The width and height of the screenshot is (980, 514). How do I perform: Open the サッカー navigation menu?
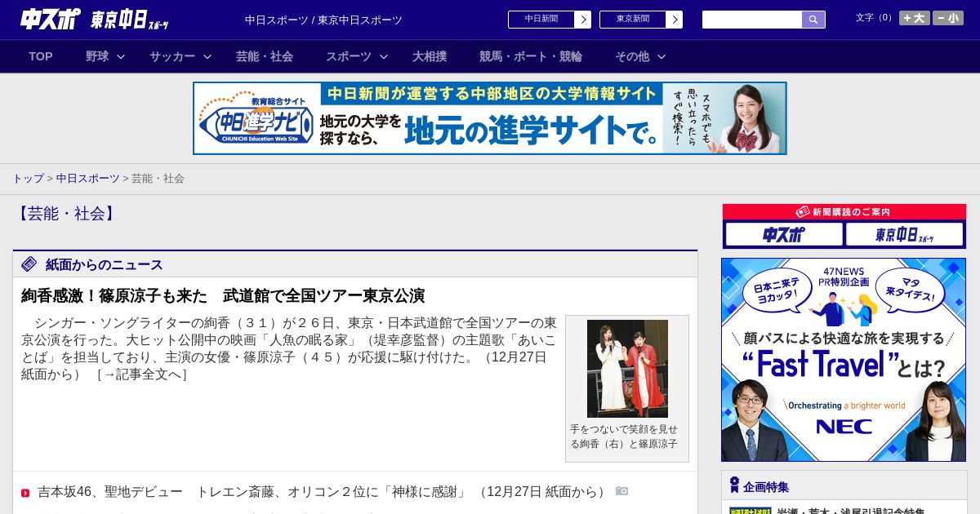(172, 56)
